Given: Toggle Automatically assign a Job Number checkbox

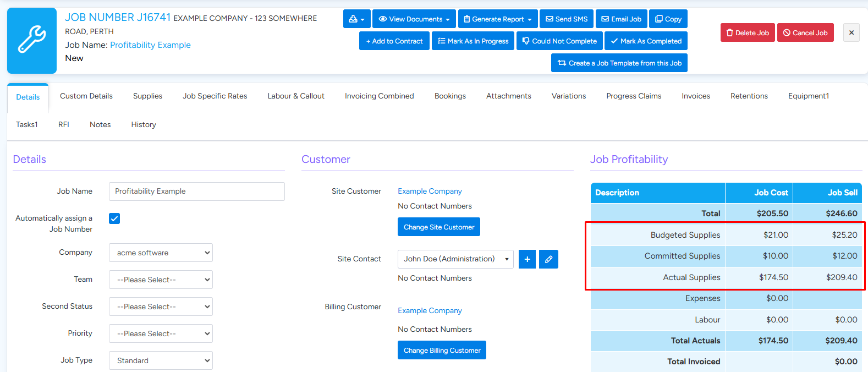Looking at the screenshot, I should pos(114,218).
